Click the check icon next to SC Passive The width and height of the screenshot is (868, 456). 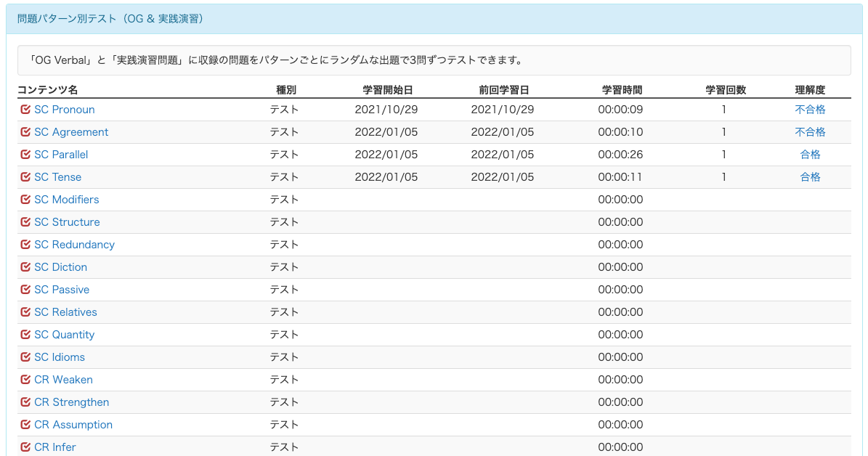[x=25, y=290]
